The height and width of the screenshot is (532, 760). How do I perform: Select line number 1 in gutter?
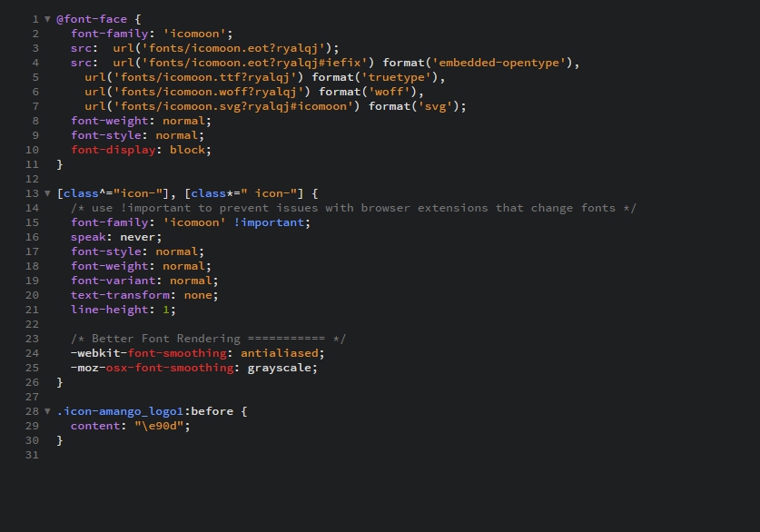35,19
